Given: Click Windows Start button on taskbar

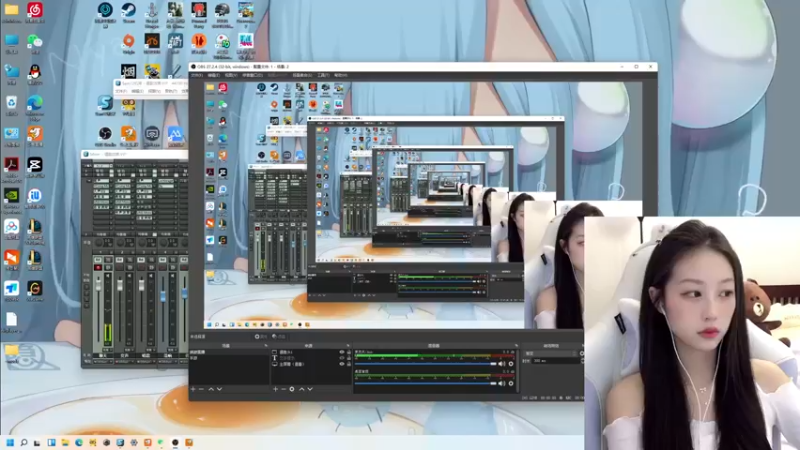Looking at the screenshot, I should [x=10, y=442].
